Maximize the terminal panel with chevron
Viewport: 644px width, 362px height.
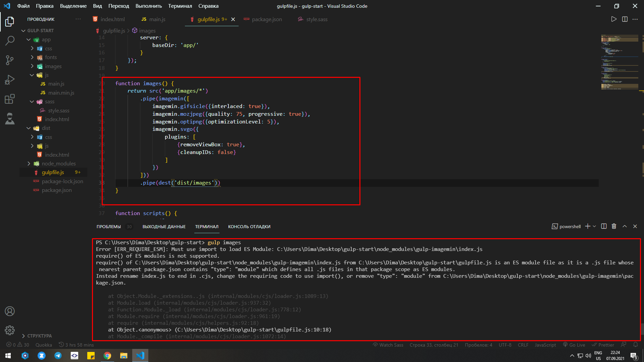point(625,226)
